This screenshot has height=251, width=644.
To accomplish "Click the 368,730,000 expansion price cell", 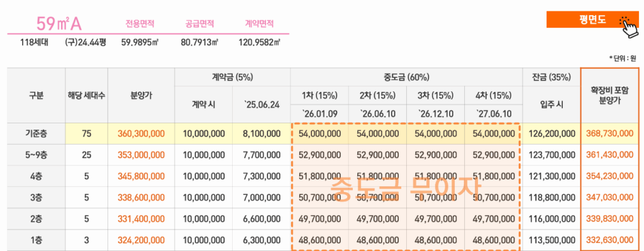I will tap(610, 133).
